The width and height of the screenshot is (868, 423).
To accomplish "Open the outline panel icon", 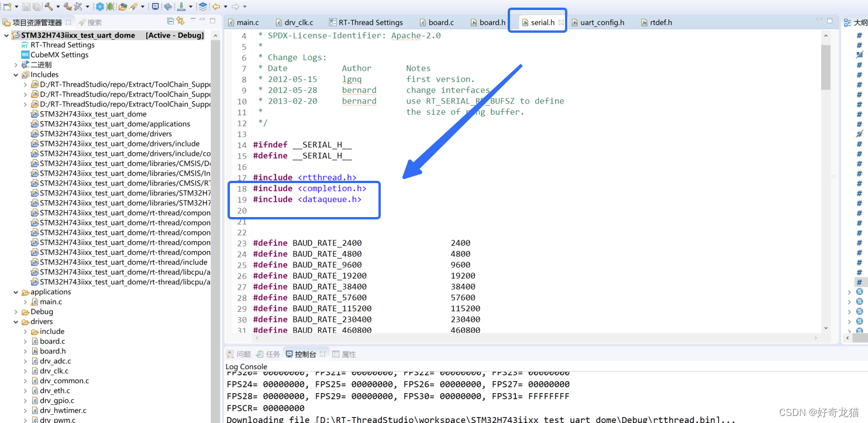I will click(848, 22).
